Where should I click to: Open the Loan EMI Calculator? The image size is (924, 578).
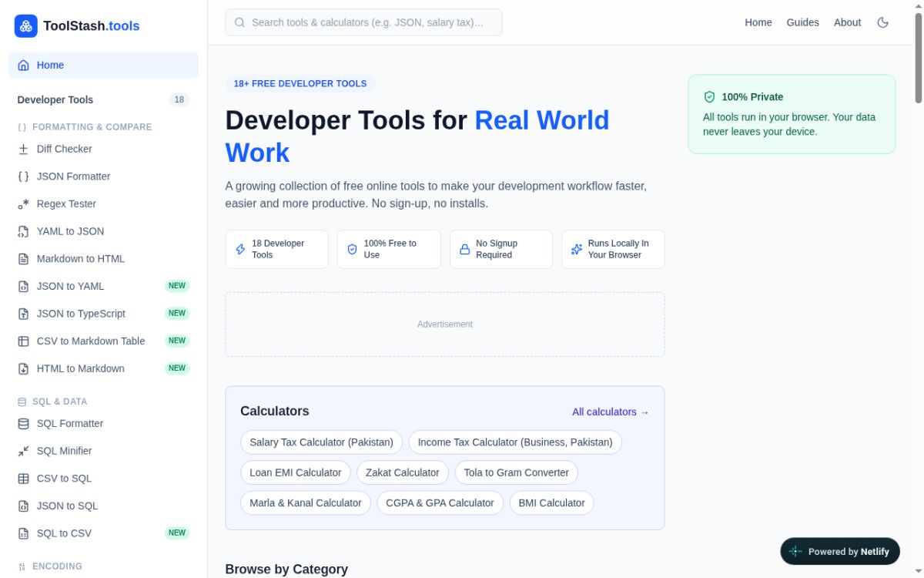[x=296, y=472]
